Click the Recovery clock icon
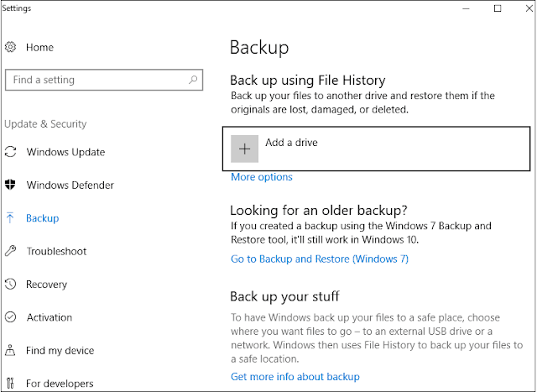The image size is (537, 392). click(10, 284)
